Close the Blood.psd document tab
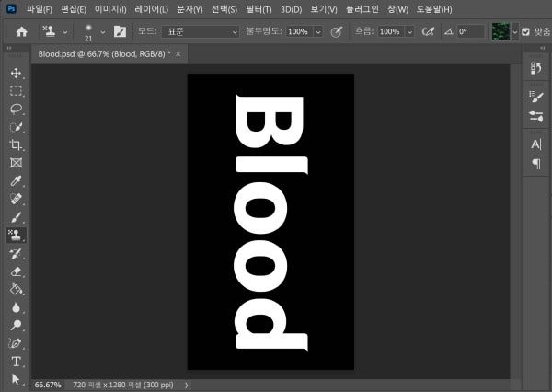 pyautogui.click(x=178, y=54)
